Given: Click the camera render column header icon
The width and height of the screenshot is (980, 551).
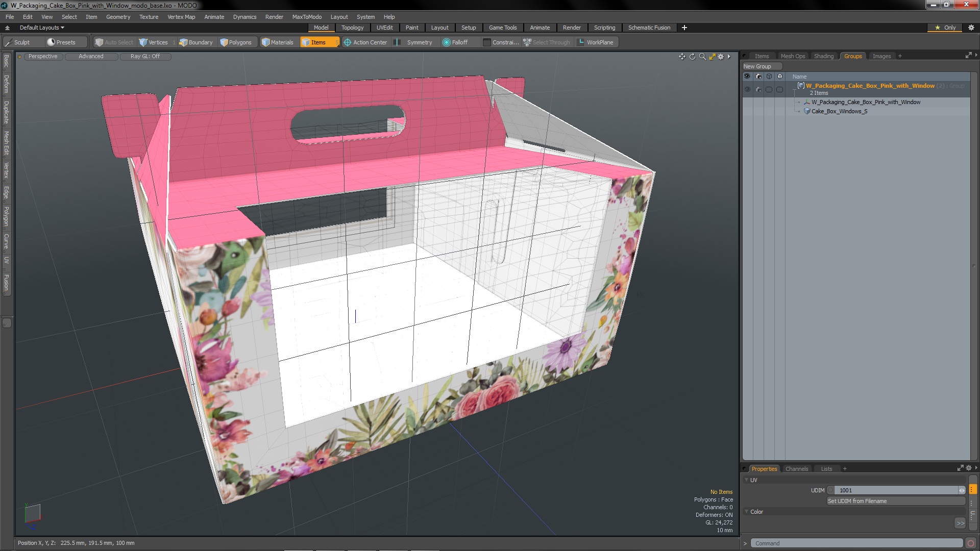Looking at the screenshot, I should (758, 77).
